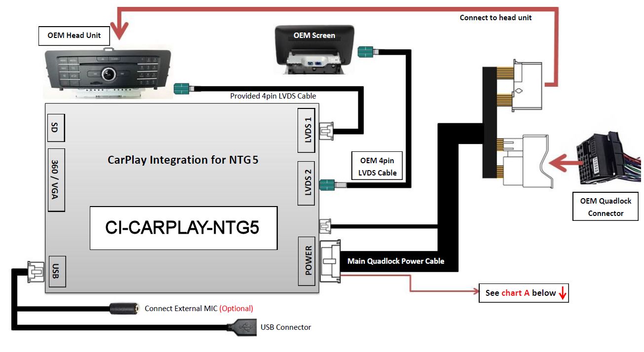This screenshot has height=352, width=644.
Task: Select the 360 / VGA port label
Action: (56, 179)
